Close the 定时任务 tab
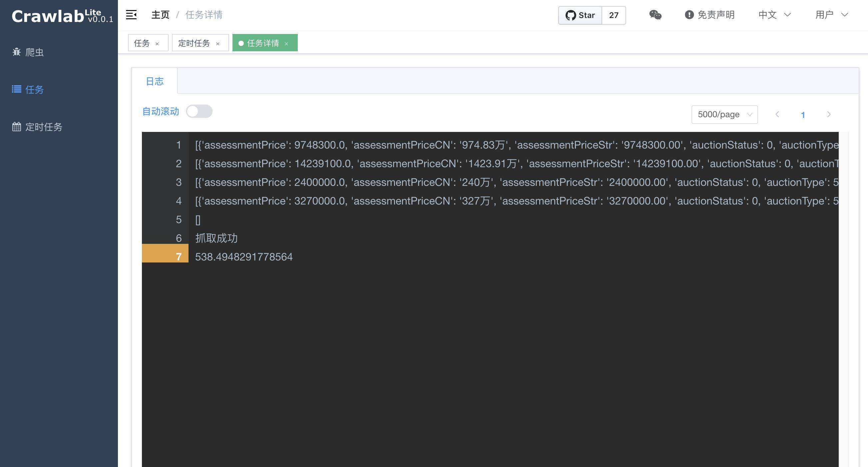This screenshot has height=467, width=868. pyautogui.click(x=218, y=44)
